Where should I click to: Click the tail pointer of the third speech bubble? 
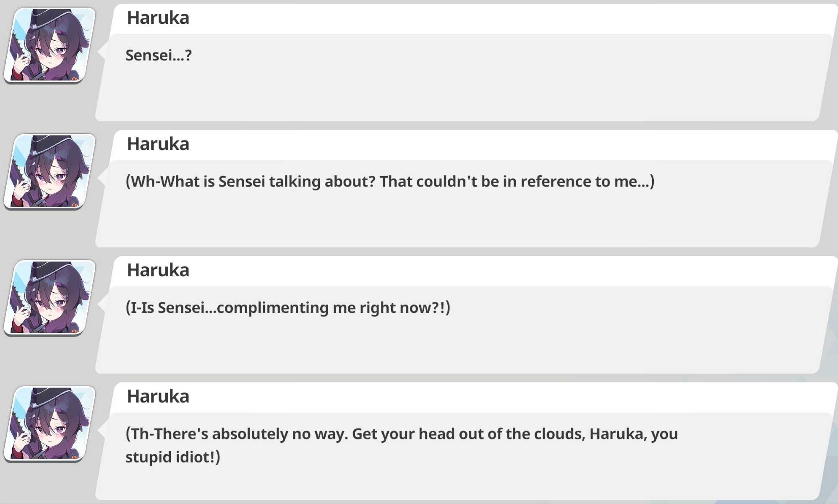(102, 304)
